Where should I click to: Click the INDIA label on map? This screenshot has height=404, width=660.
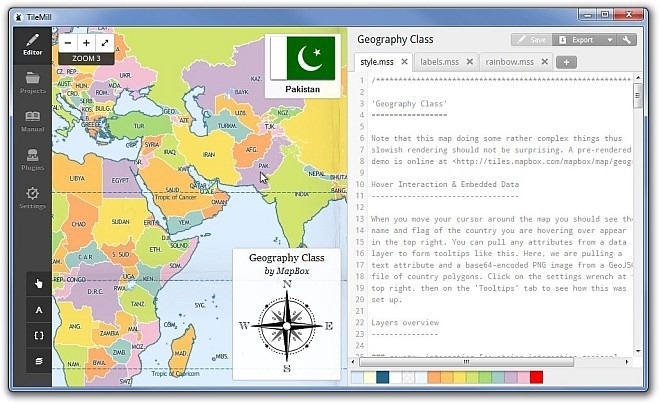point(301,194)
